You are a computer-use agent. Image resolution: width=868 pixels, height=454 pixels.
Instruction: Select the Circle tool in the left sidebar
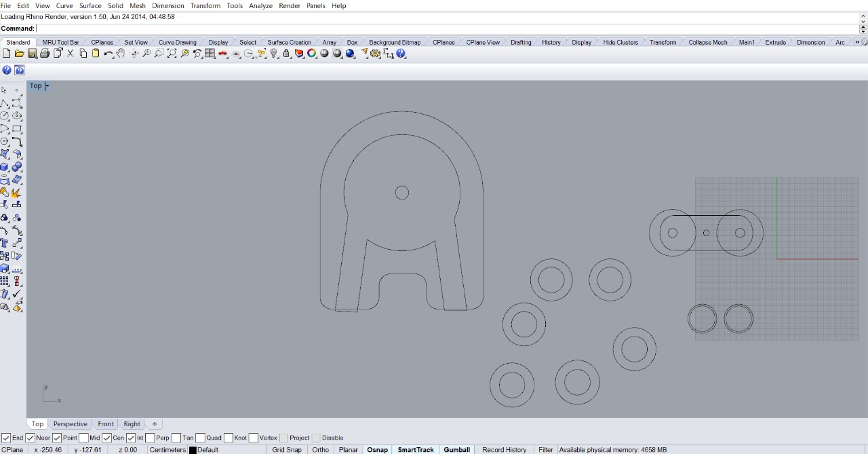[5, 116]
